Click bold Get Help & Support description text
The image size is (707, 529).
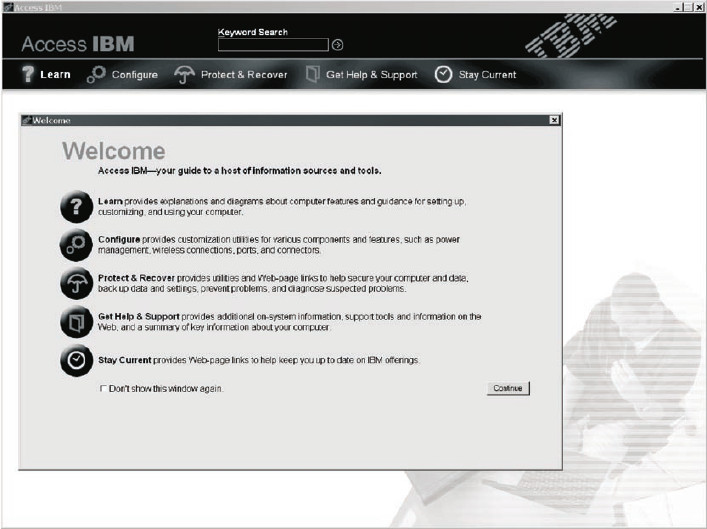[139, 317]
